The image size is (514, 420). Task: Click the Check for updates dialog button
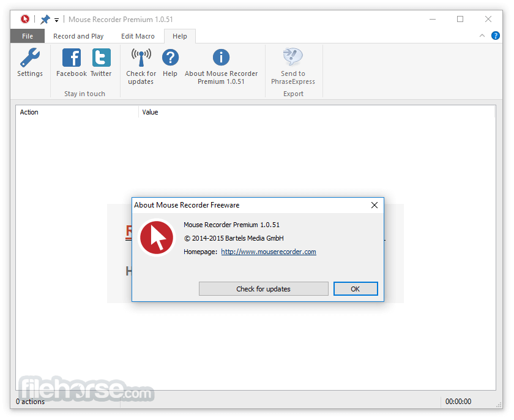click(263, 289)
